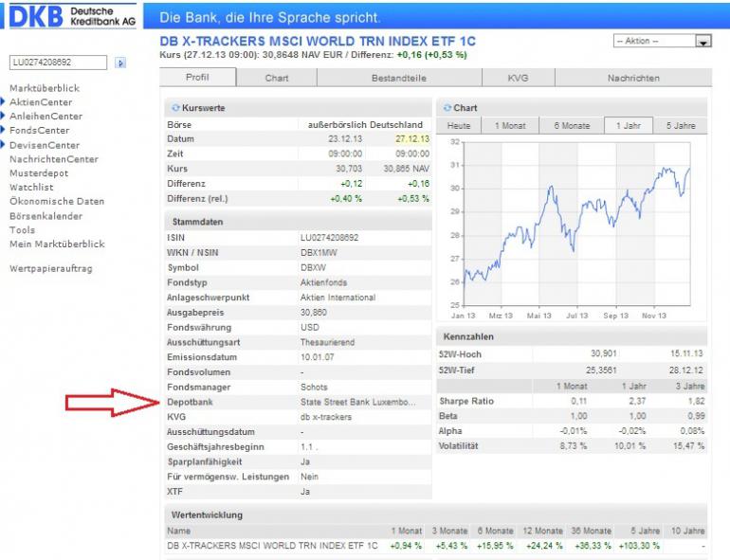Open Ökonomische Daten in sidebar

click(57, 201)
